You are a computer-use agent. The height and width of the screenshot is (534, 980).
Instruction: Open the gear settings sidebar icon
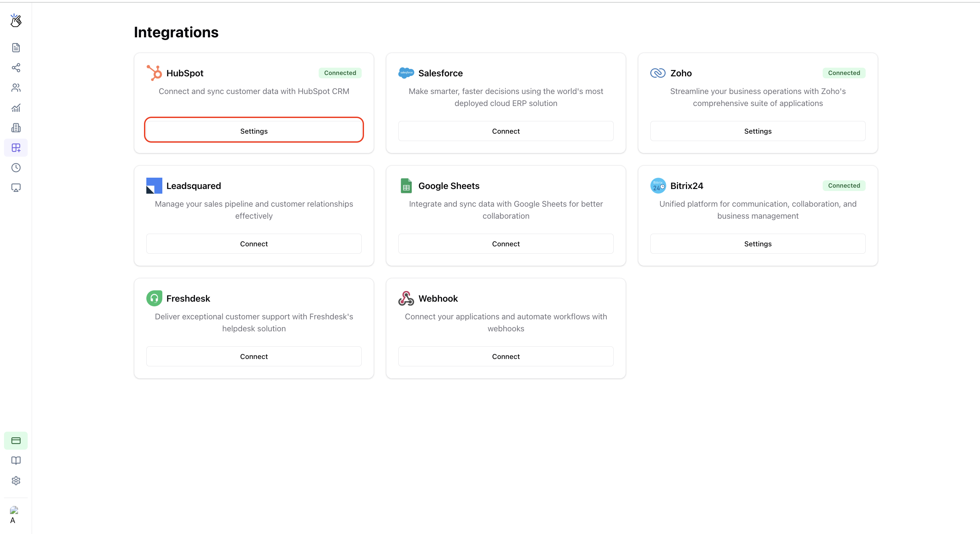coord(16,481)
